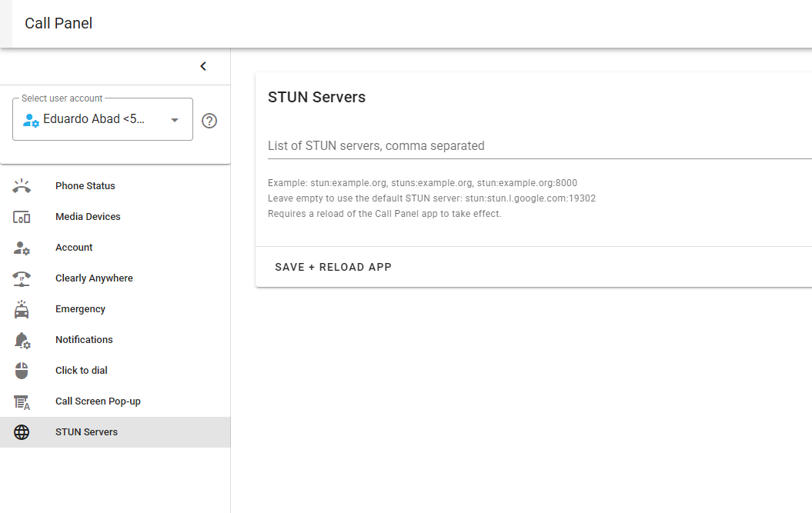Viewport: 812px width, 513px height.
Task: Click the Account person-gear icon
Action: click(22, 248)
